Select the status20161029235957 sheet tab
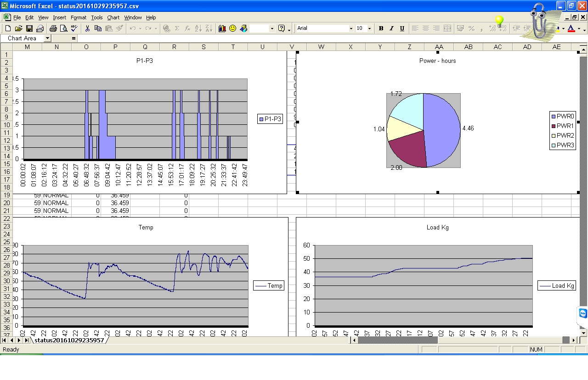 click(x=69, y=341)
